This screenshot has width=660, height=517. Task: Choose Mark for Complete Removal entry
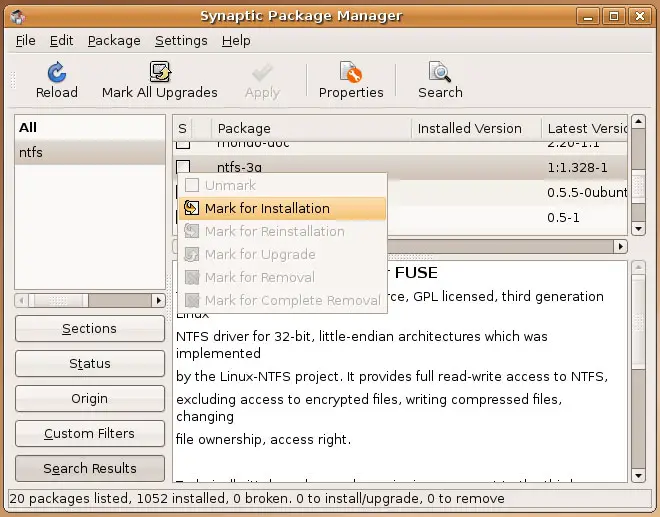pyautogui.click(x=282, y=300)
